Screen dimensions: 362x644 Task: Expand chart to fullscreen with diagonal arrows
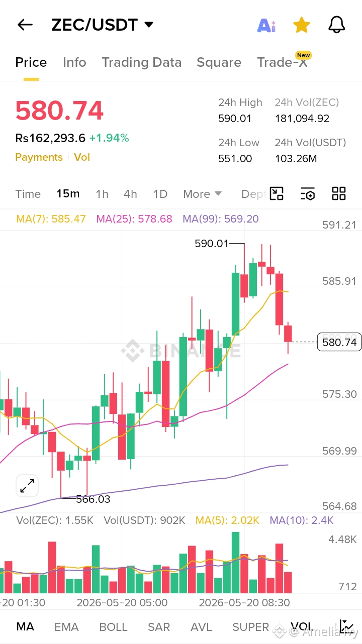pos(27,486)
